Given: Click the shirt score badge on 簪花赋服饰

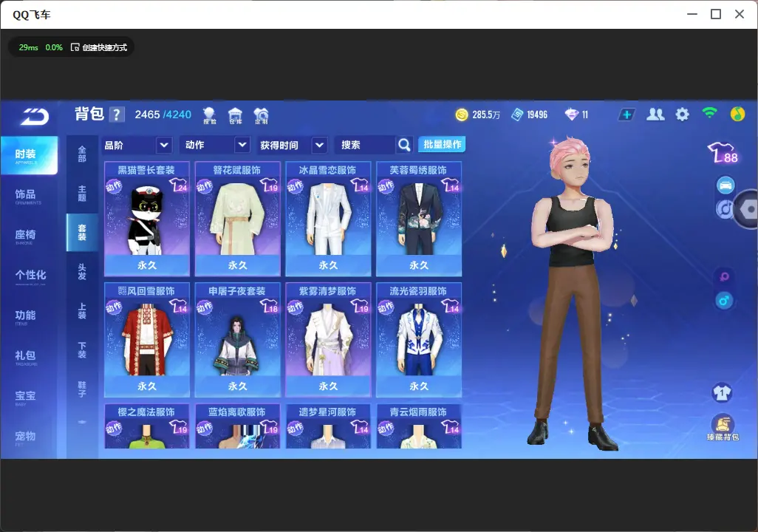Looking at the screenshot, I should click(269, 185).
